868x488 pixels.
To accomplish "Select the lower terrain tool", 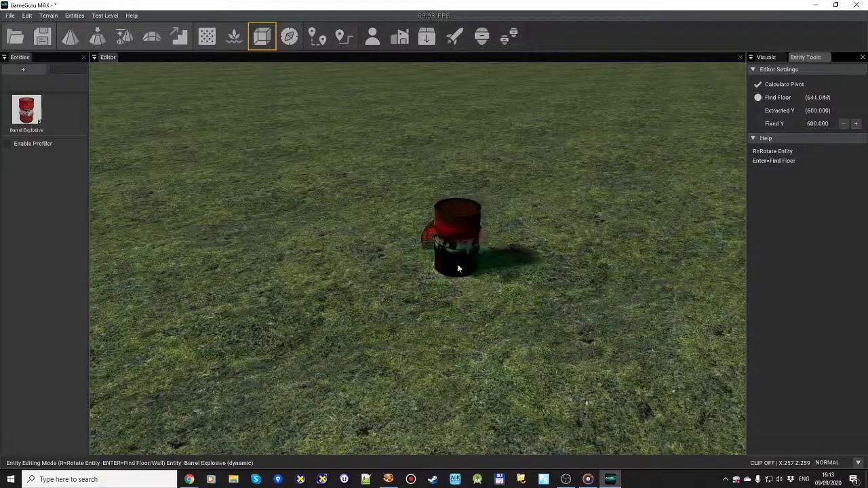I will click(98, 37).
